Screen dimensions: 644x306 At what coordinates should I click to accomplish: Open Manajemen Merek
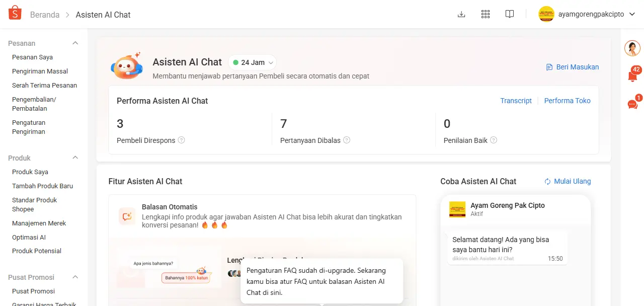(39, 223)
